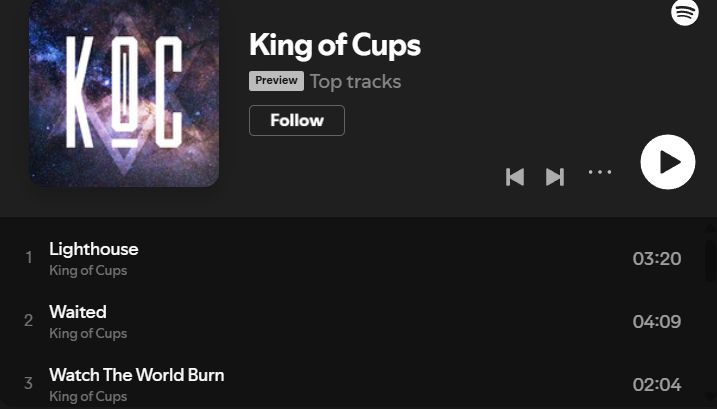Click the Preview badge

click(276, 81)
